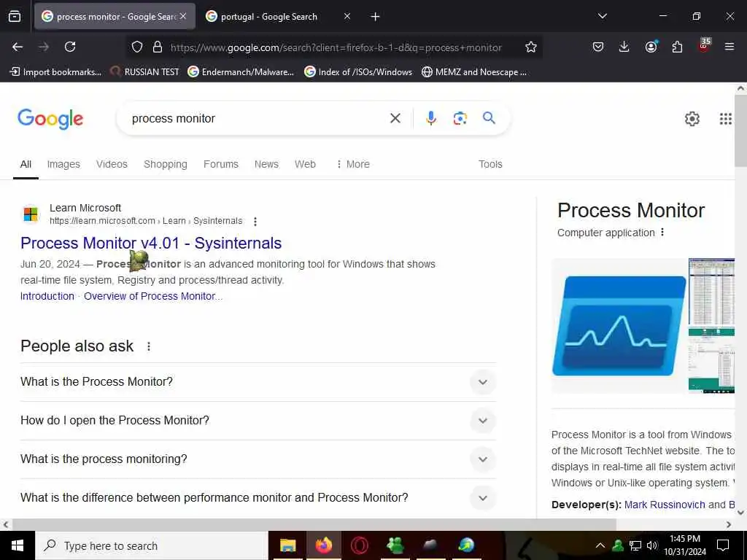Start voice search with the microphone icon
Screen dimensions: 747x560
pyautogui.click(x=430, y=118)
